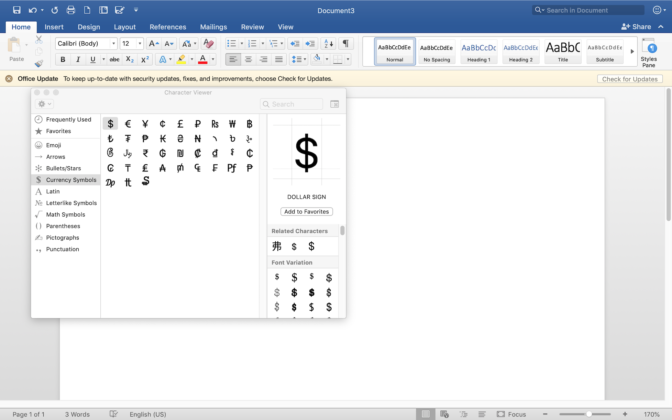672x420 pixels.
Task: Click Search in Document field
Action: click(x=588, y=10)
